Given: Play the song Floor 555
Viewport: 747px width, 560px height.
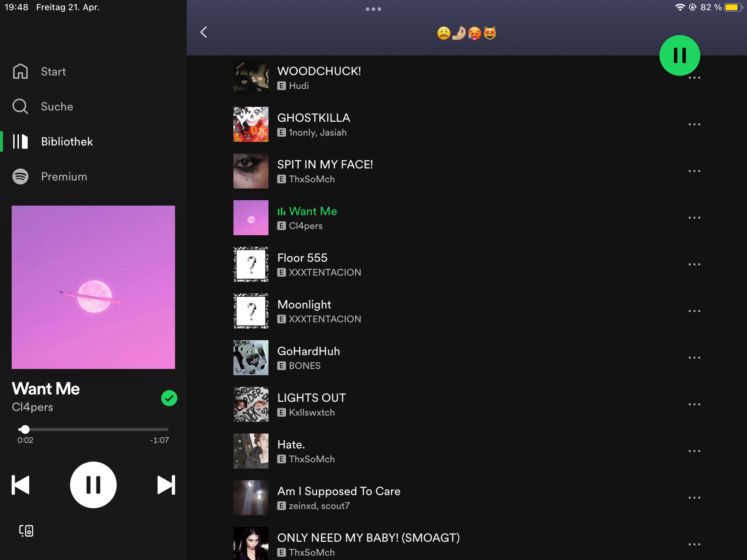Looking at the screenshot, I should (x=303, y=258).
